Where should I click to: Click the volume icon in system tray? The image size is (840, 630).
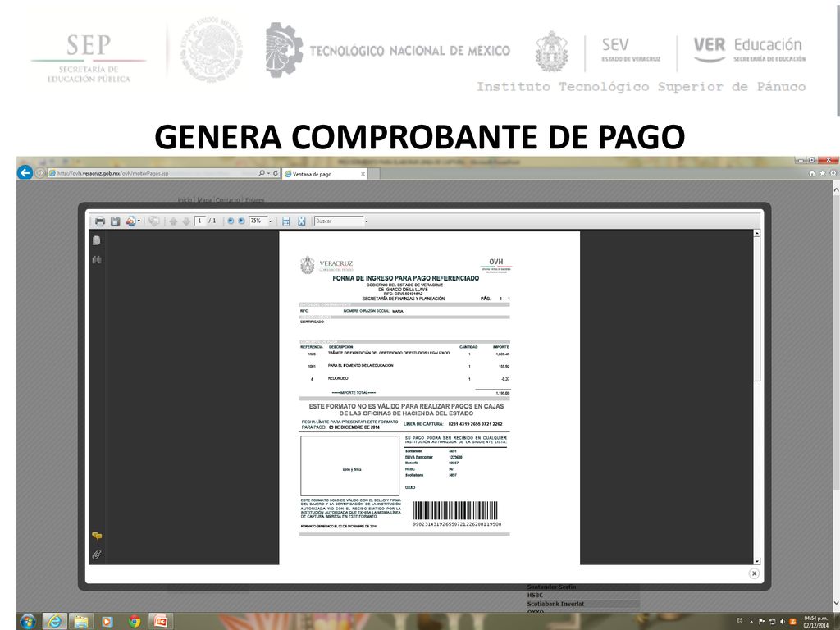[783, 622]
